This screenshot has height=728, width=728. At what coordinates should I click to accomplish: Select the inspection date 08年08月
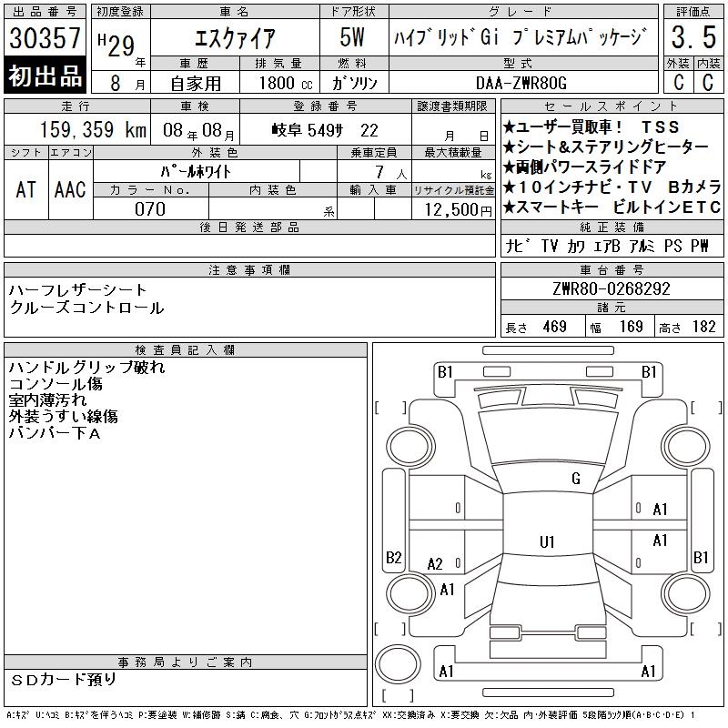[198, 130]
